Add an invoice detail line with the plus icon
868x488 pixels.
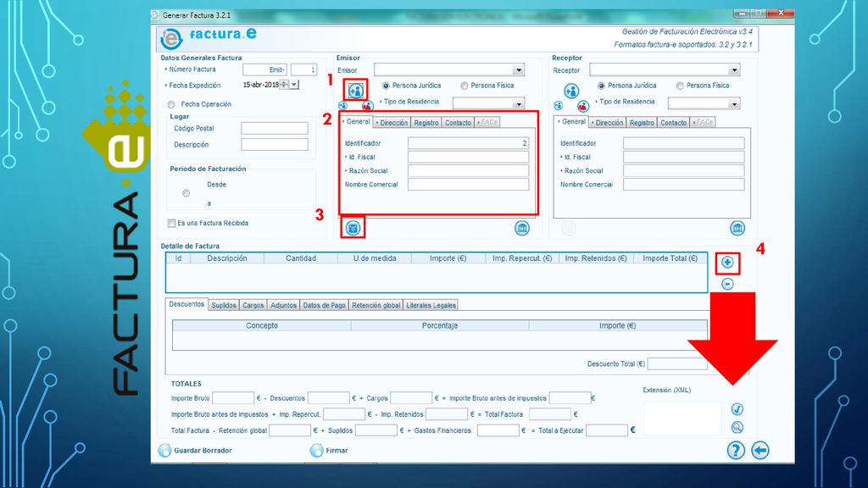727,263
